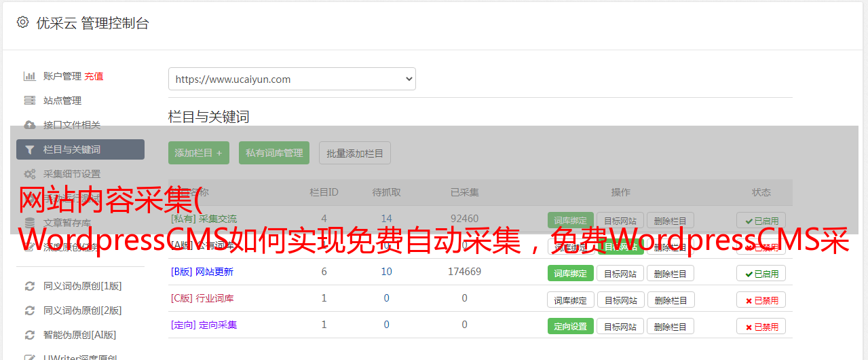Click the 操作 column header

(x=620, y=192)
